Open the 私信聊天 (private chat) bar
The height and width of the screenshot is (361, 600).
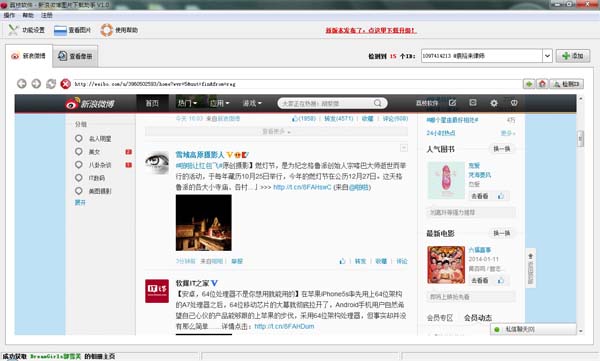click(533, 329)
